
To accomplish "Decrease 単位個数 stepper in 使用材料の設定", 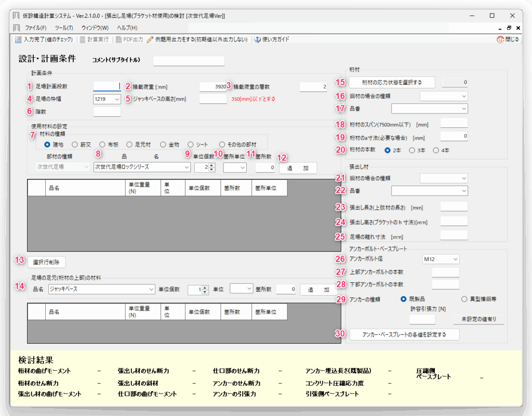I will coord(212,170).
